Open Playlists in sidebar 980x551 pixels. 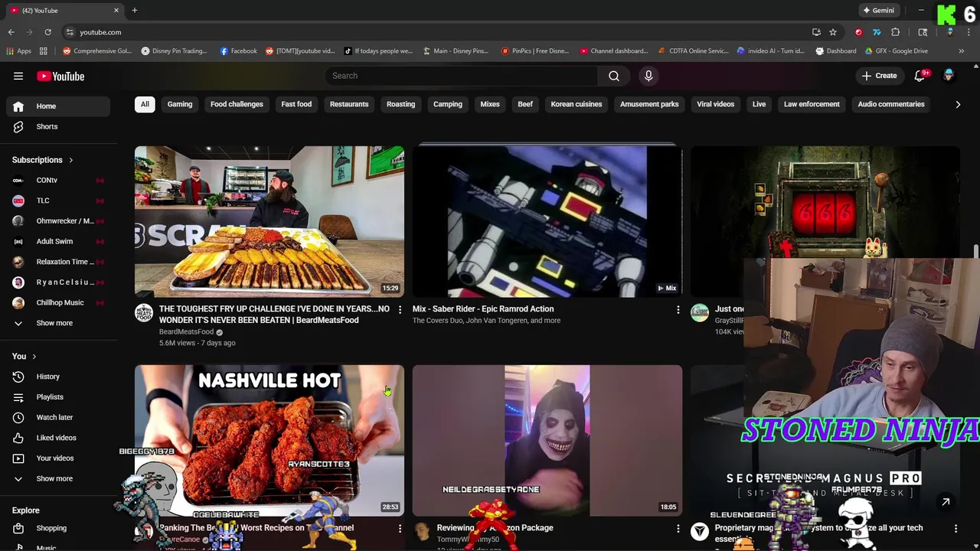coord(58,396)
